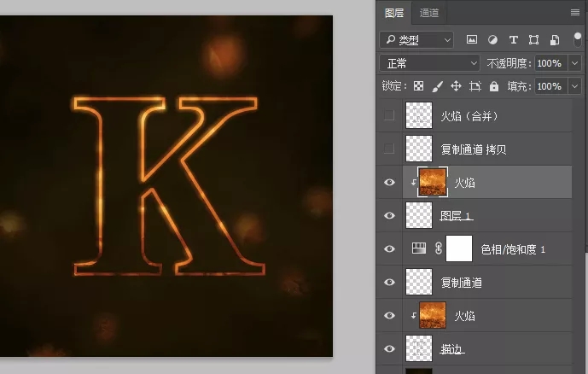This screenshot has height=374, width=588.
Task: Select the 图层 1 layer name
Action: (457, 216)
